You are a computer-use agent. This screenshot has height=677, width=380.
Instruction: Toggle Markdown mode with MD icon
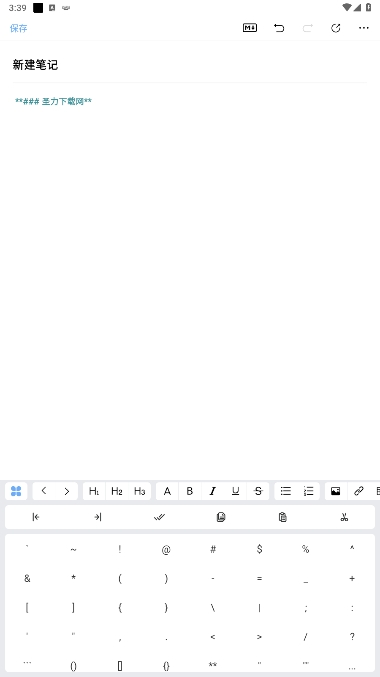click(x=250, y=28)
